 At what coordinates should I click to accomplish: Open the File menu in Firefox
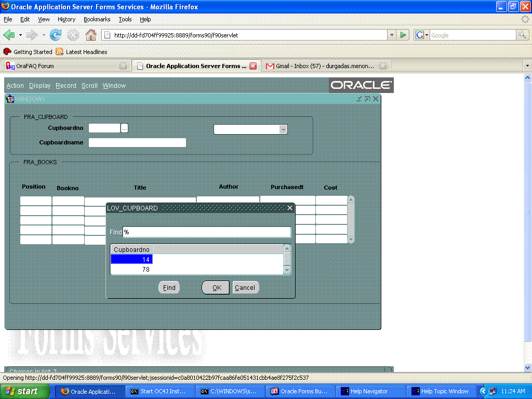click(x=8, y=19)
